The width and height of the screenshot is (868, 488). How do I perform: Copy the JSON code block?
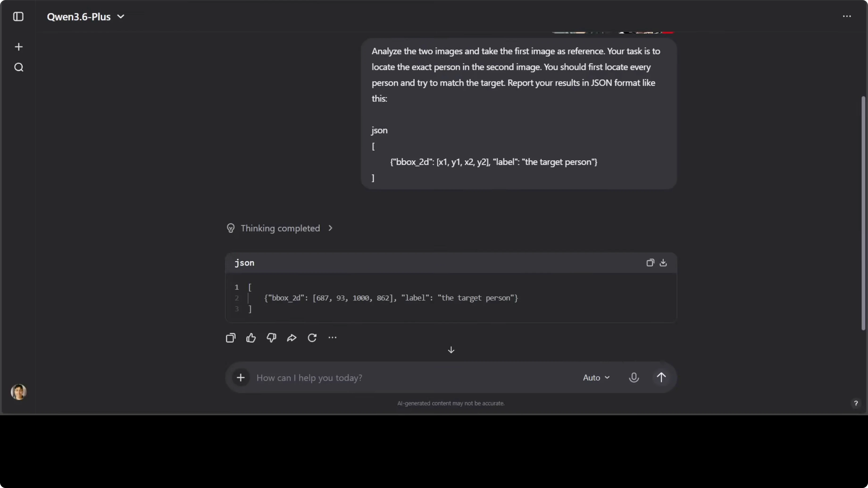pyautogui.click(x=650, y=263)
